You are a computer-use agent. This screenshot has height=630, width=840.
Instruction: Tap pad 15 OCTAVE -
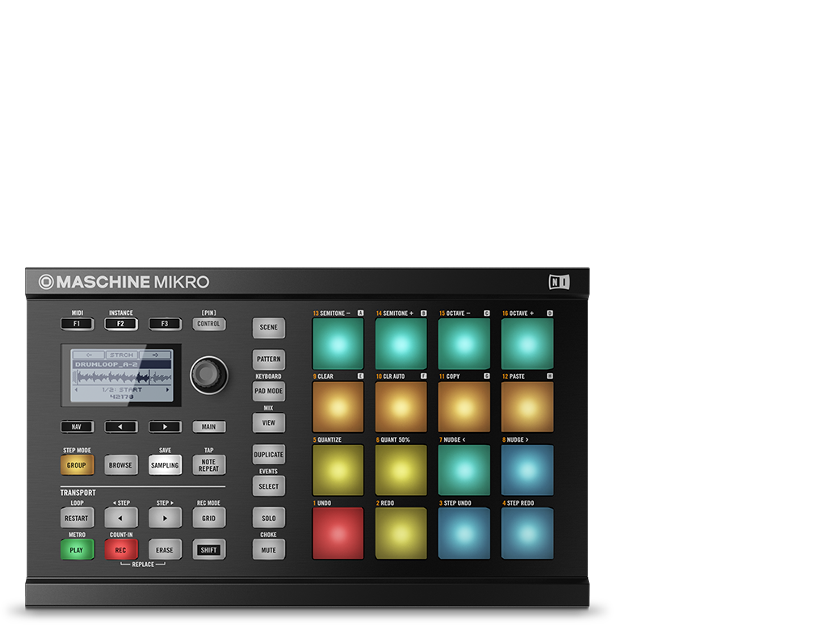pos(464,344)
